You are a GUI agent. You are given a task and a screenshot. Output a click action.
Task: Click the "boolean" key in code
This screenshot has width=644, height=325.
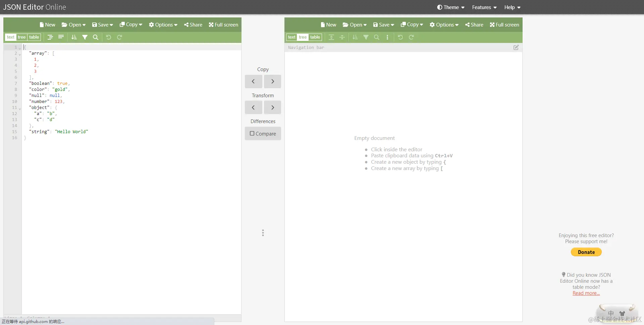pyautogui.click(x=40, y=84)
